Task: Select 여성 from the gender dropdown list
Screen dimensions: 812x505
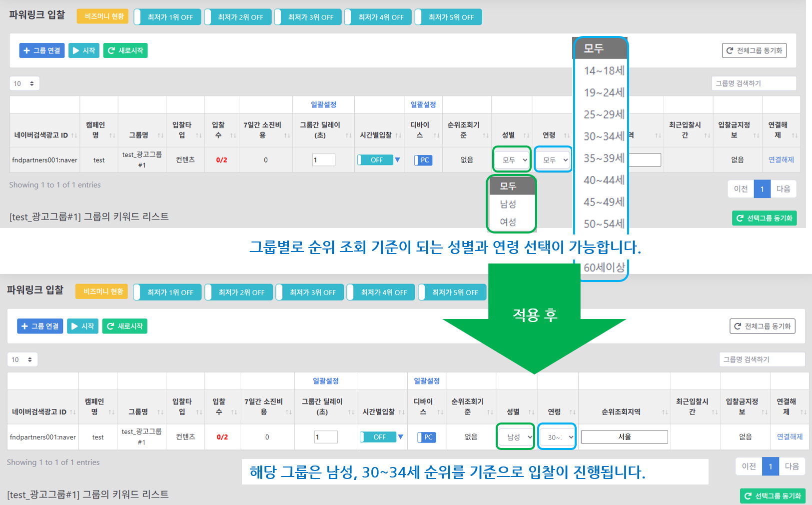Action: (x=508, y=222)
